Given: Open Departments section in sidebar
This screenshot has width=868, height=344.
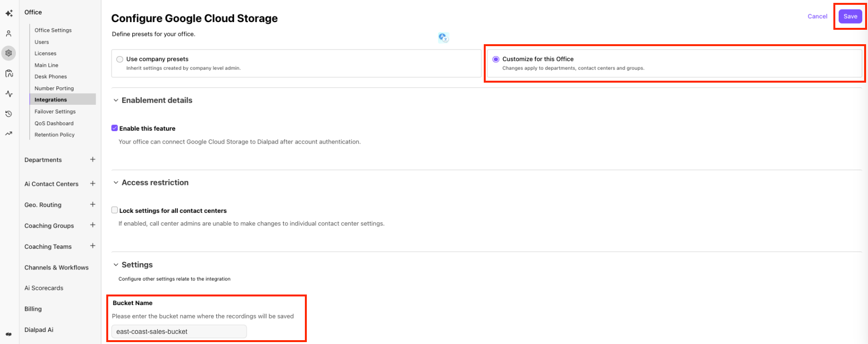Looking at the screenshot, I should click(x=43, y=160).
